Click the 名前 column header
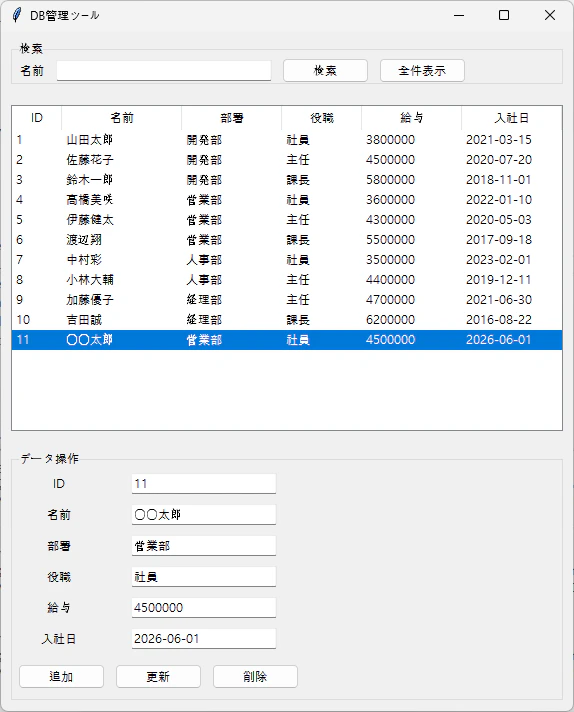Viewport: 574px width, 712px height. (x=122, y=118)
